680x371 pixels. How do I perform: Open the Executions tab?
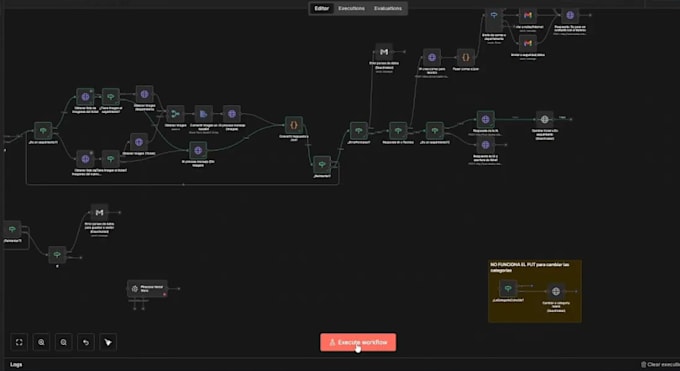351,8
